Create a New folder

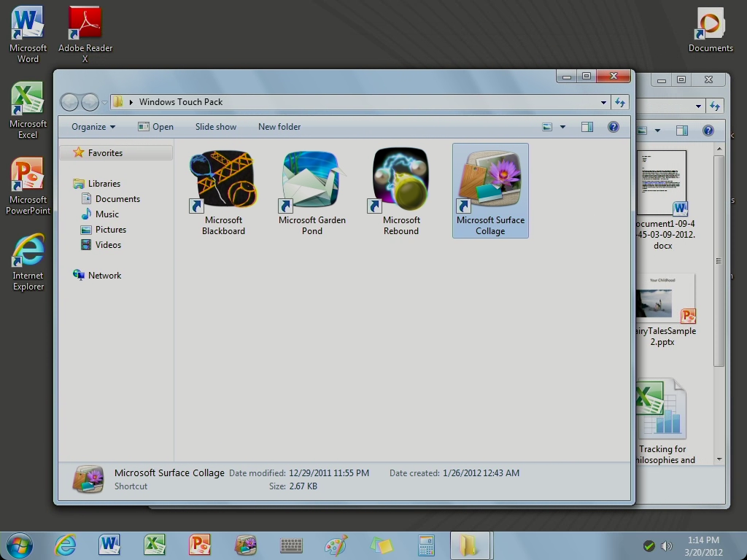click(279, 127)
